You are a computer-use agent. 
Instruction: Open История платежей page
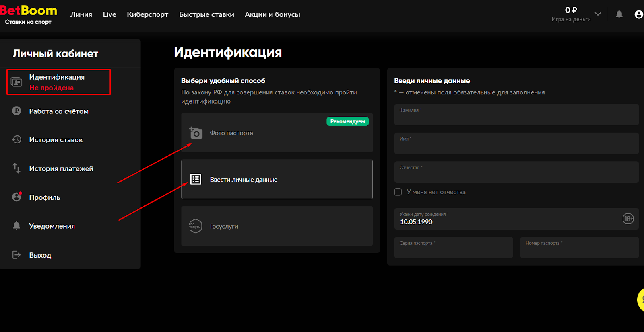click(x=61, y=168)
